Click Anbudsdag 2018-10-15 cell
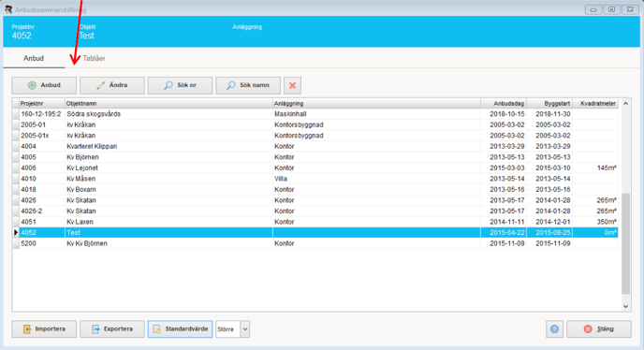644x350 pixels. (504, 114)
